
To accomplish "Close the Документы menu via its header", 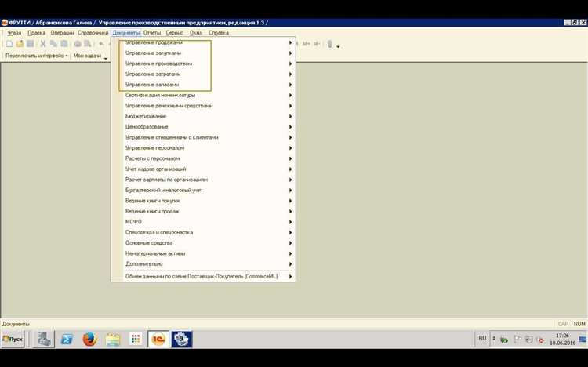I will (x=126, y=33).
